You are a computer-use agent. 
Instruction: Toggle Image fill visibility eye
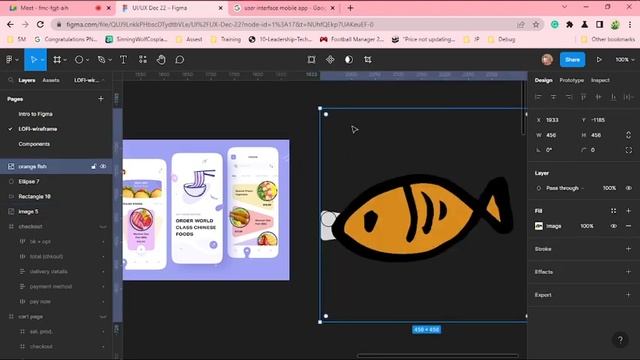[613, 226]
